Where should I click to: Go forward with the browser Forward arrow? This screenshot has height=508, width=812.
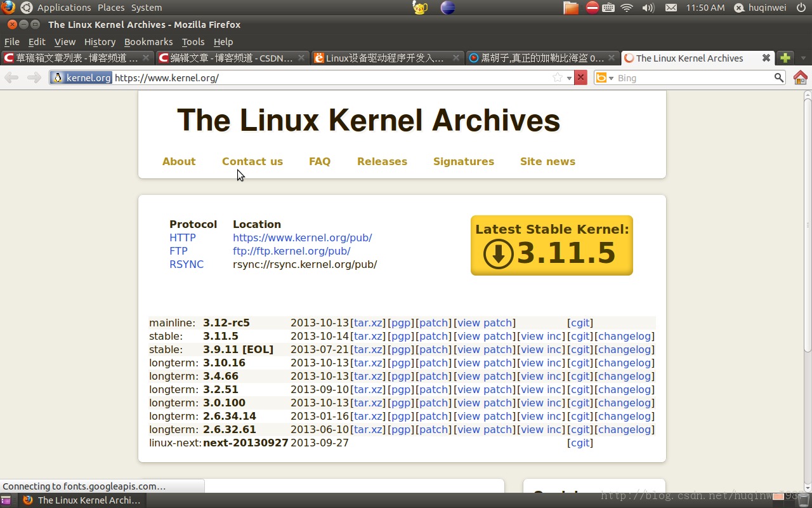[34, 77]
